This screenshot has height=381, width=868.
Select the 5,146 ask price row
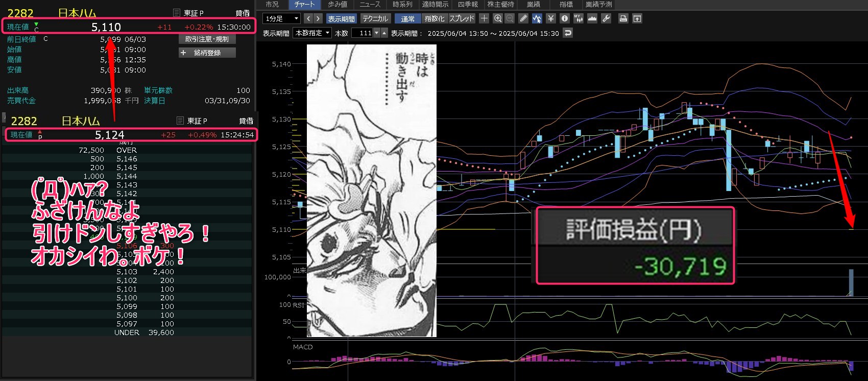[127, 159]
